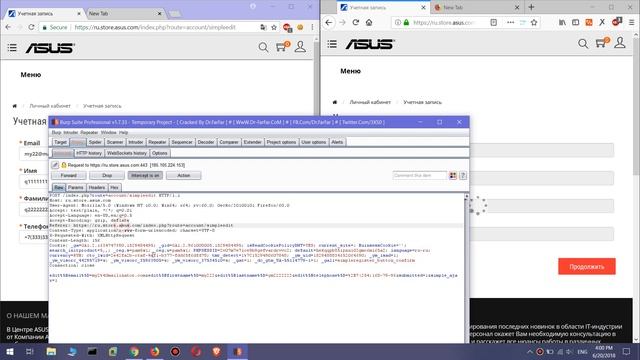Click Burp highlight color picker icon

(453, 176)
